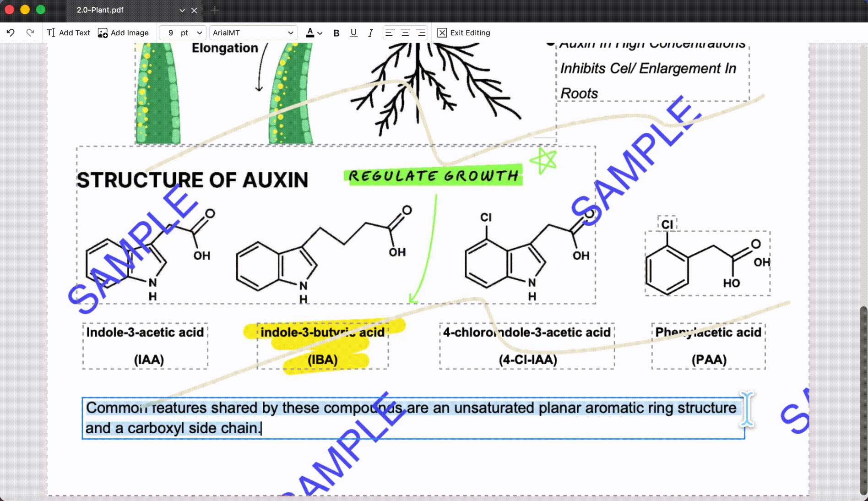Screen dimensions: 868x501
Task: Toggle underline formatting
Action: pos(353,33)
